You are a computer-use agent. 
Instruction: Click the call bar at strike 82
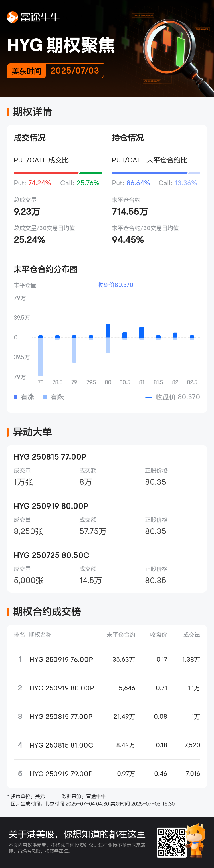pyautogui.click(x=175, y=335)
